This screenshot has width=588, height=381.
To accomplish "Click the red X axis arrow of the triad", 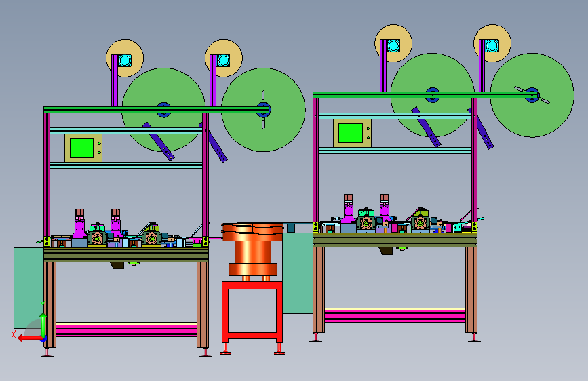I will (x=30, y=338).
